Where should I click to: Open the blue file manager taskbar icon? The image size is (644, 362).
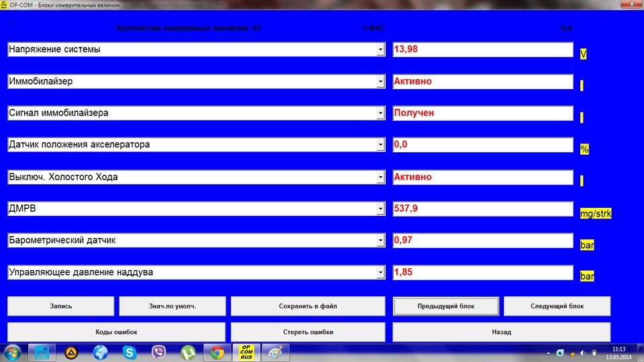[42, 353]
